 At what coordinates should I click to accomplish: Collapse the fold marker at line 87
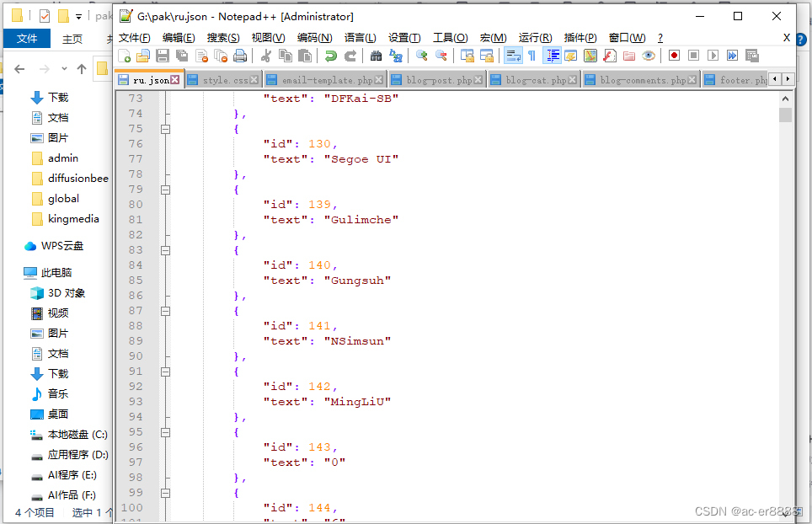(x=165, y=311)
